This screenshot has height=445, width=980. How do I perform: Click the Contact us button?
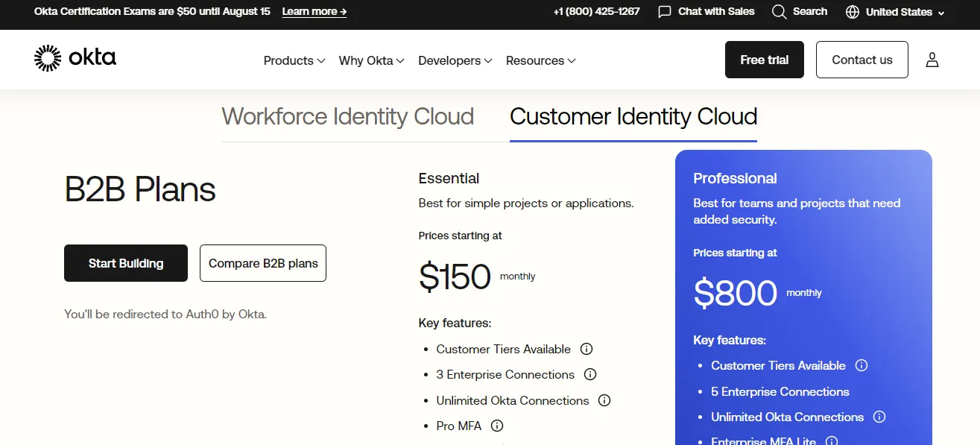tap(862, 60)
